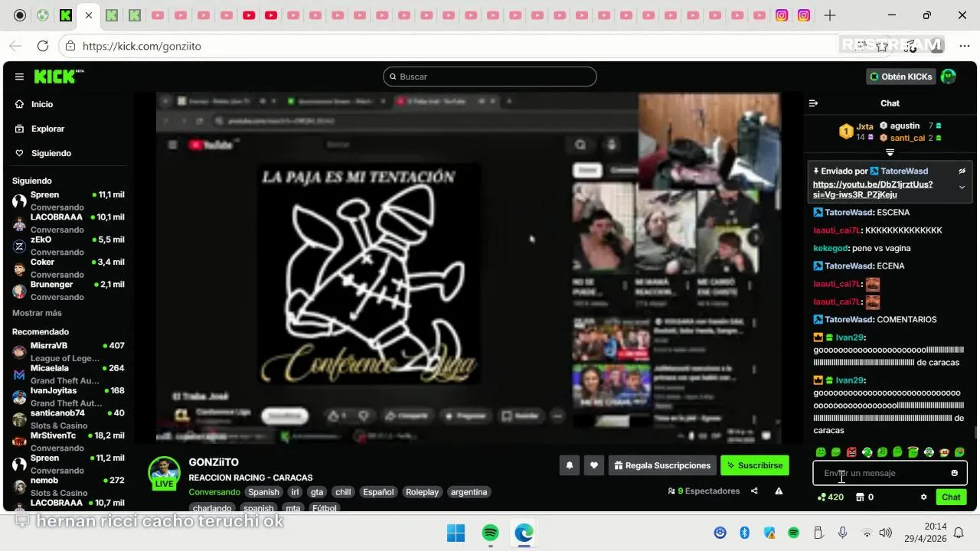This screenshot has height=551, width=980.
Task: Click the Obtén KICKs button
Action: click(901, 77)
